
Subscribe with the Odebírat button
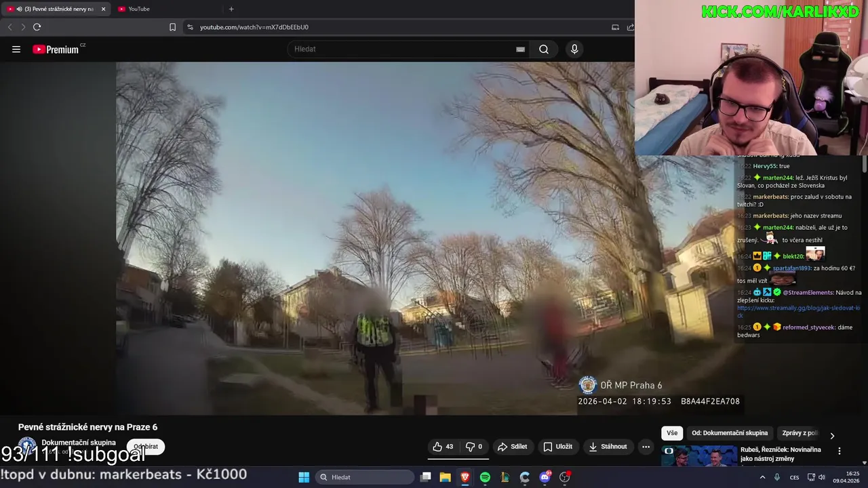pyautogui.click(x=146, y=447)
